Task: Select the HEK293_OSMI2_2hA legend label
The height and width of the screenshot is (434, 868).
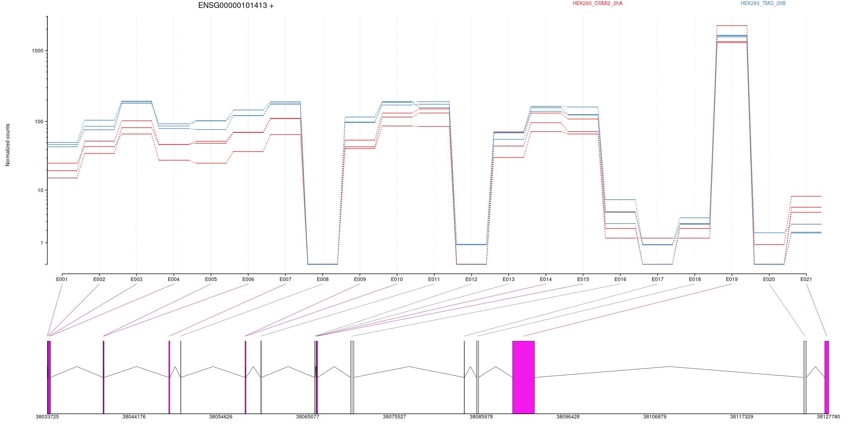Action: tap(597, 4)
